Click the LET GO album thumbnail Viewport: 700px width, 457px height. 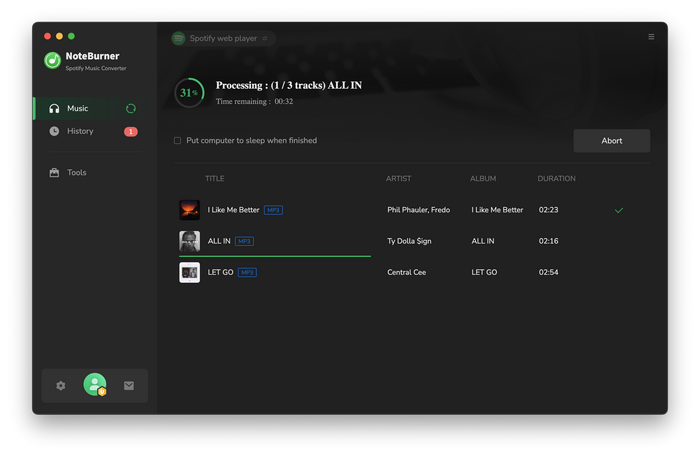point(189,272)
